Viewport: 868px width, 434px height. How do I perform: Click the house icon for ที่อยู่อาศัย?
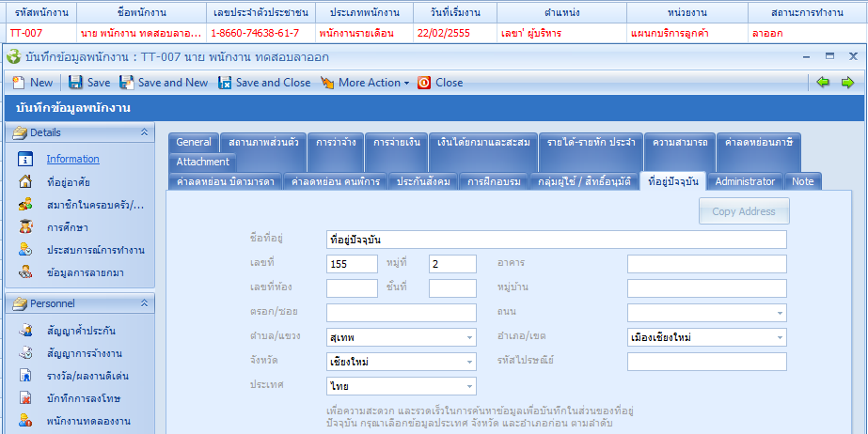[25, 182]
